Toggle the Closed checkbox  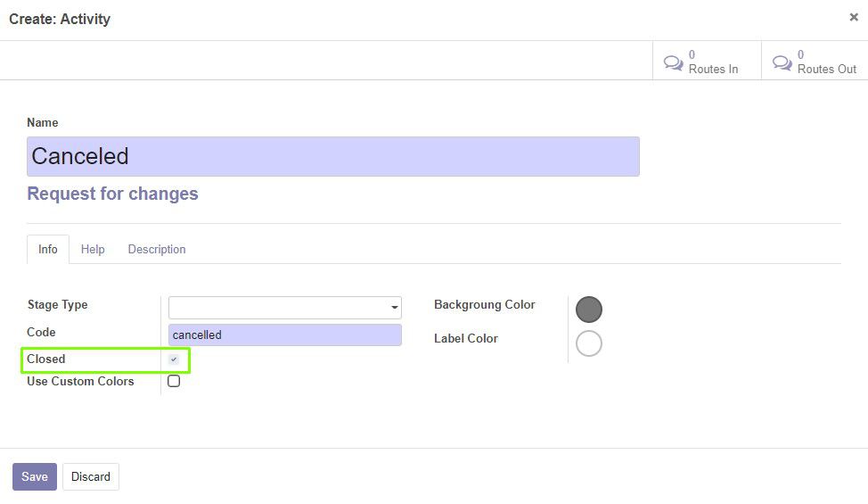[x=174, y=359]
